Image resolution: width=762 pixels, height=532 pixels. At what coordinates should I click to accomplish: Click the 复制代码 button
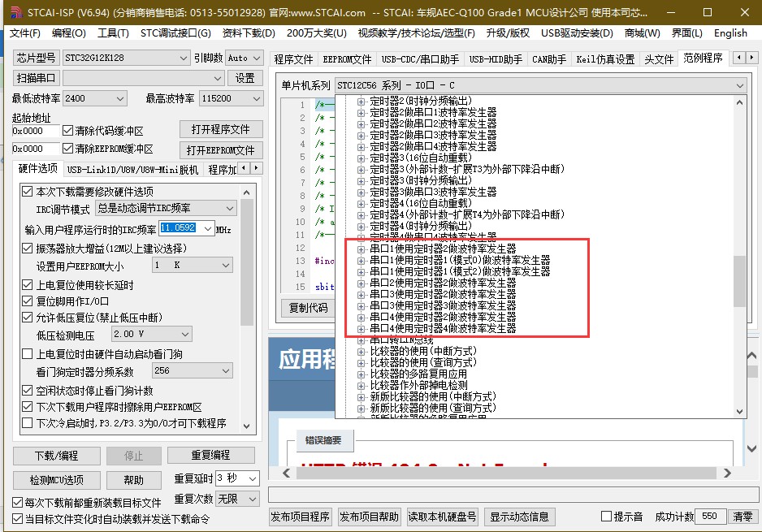pos(308,308)
